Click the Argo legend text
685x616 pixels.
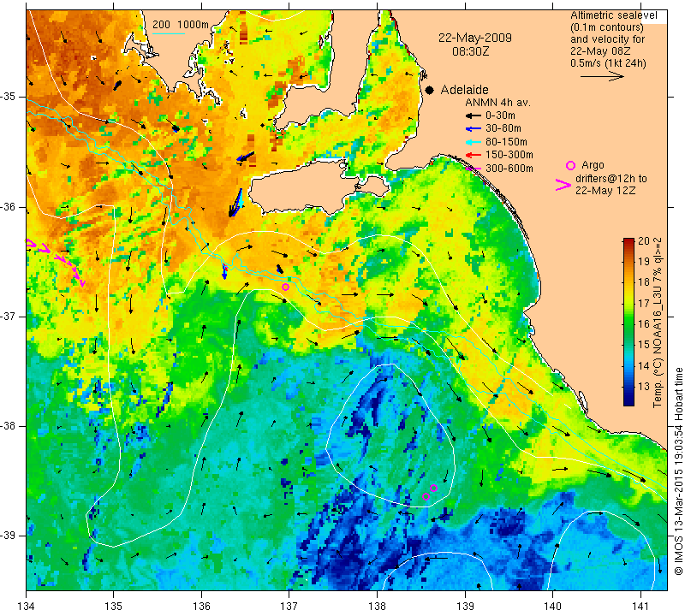point(593,165)
